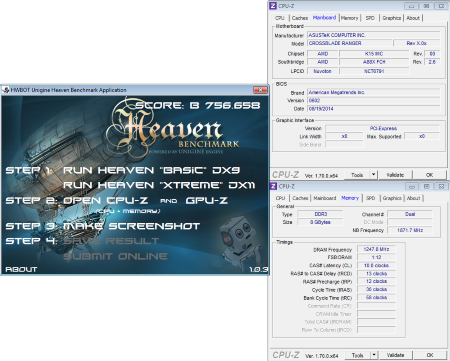Open Graphics tab in top CPU-Z window

392,18
